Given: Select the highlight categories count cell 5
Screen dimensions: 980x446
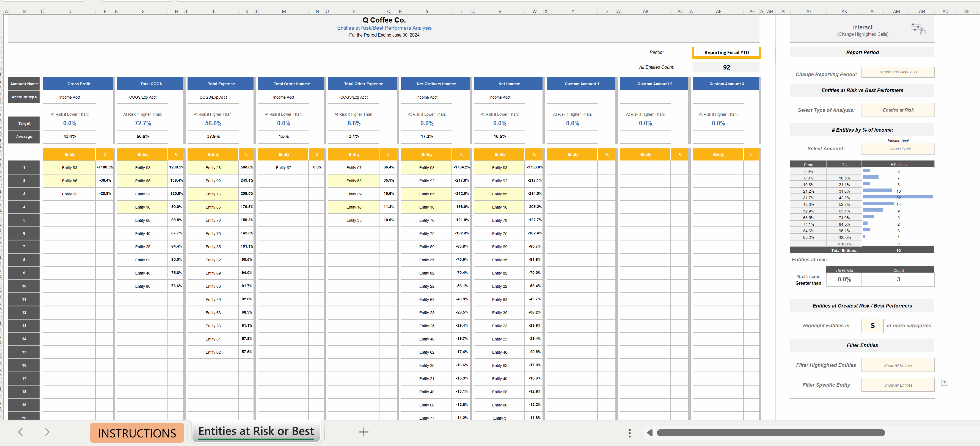Looking at the screenshot, I should (x=873, y=326).
